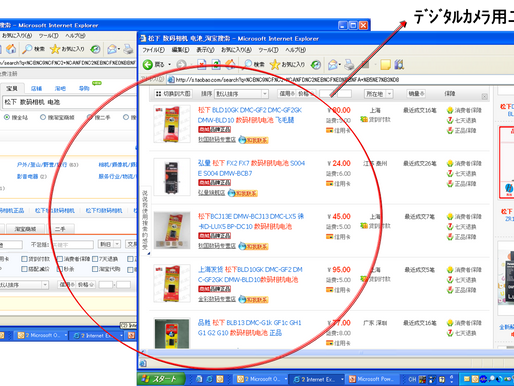Click the maximum price input in front window
Viewport: 514px width, 386px height.
tap(344, 94)
